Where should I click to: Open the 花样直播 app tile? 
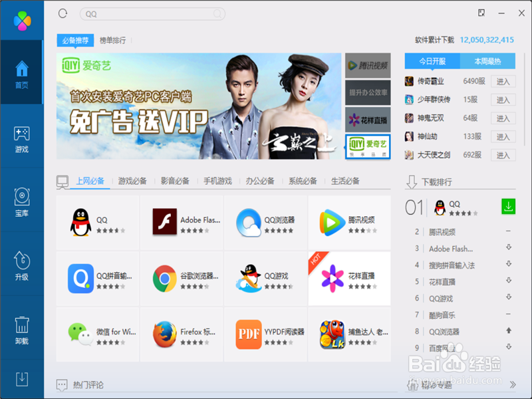350,279
